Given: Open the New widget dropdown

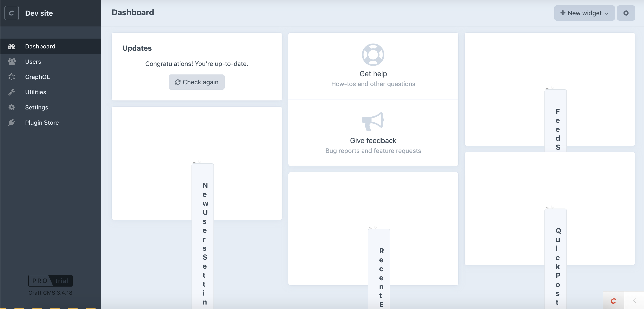Looking at the screenshot, I should coord(584,13).
